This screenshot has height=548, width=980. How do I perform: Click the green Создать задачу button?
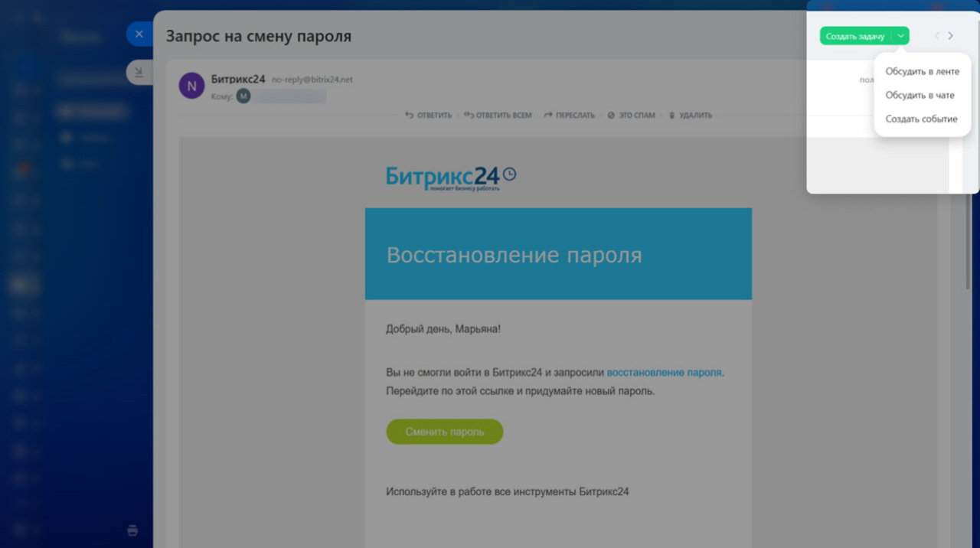[855, 36]
